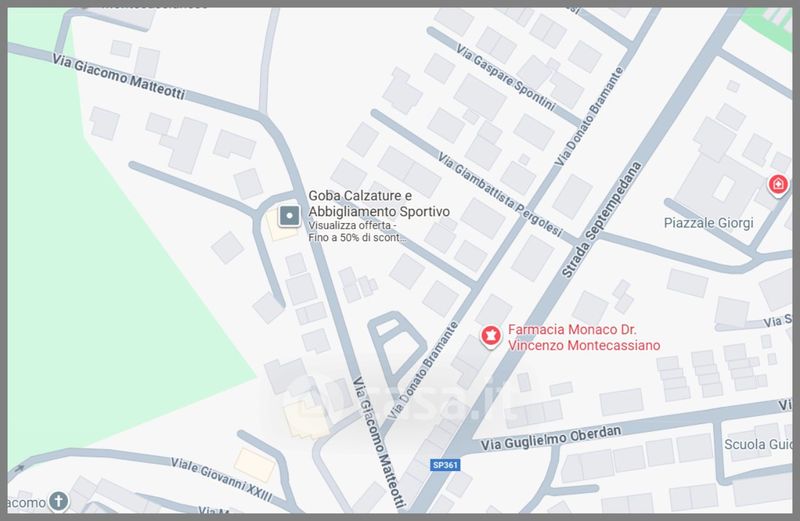Click the Via Giambattista Pergolesi street label
800x521 pixels.
pyautogui.click(x=500, y=195)
